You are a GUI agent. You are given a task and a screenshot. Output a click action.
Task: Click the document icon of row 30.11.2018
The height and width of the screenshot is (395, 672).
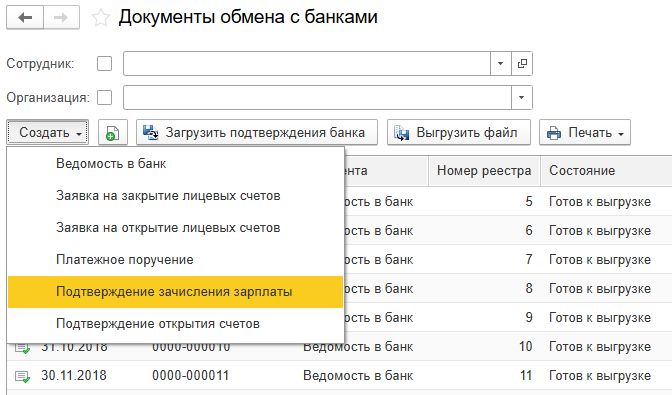click(22, 376)
